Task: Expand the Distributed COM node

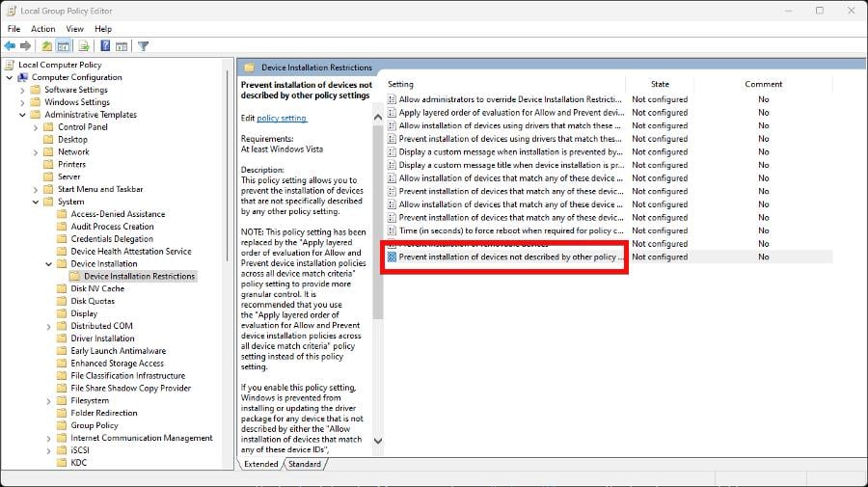Action: click(49, 327)
